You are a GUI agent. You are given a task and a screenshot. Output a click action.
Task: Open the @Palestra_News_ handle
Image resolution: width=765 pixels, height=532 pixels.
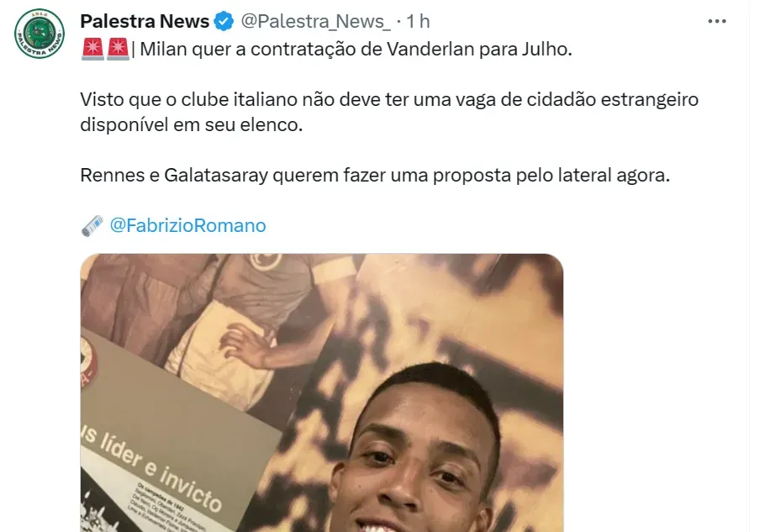coord(315,22)
